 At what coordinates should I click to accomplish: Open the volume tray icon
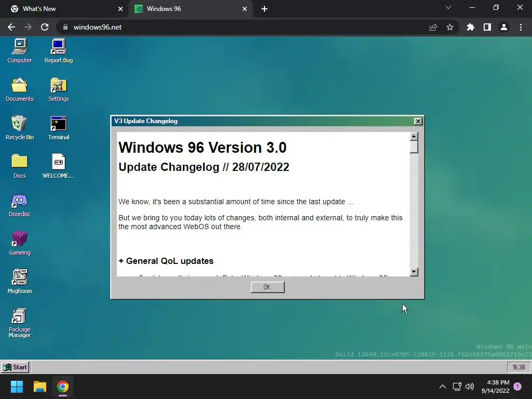point(470,387)
